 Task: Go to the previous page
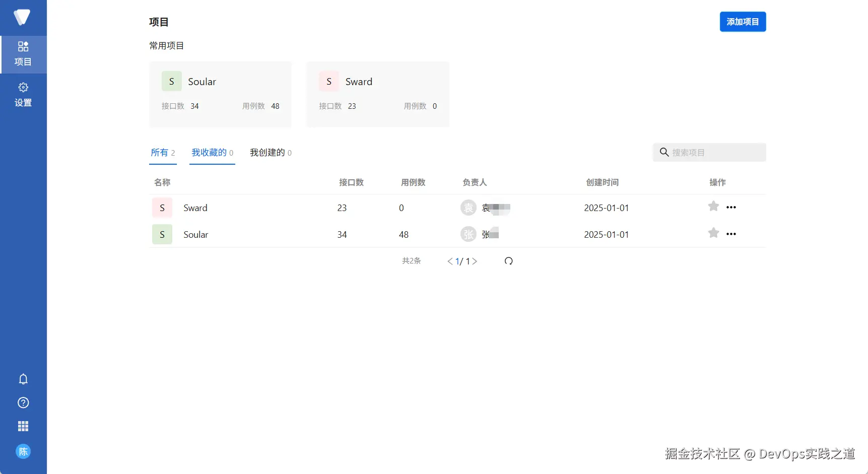(x=450, y=261)
